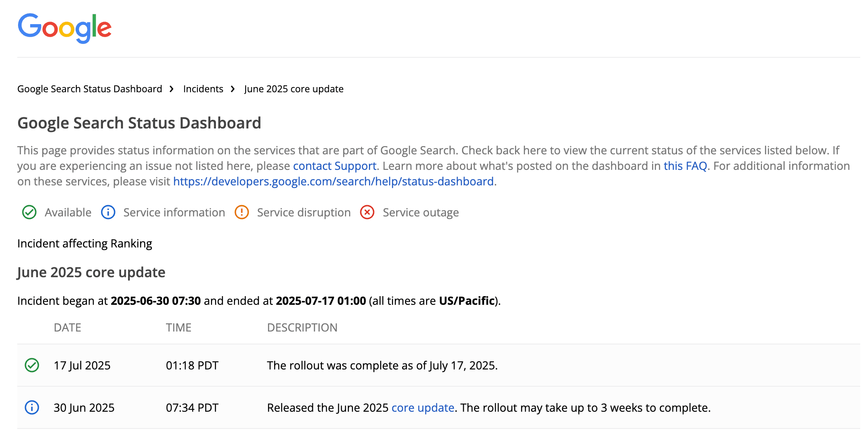Click the DESCRIPTION column header

(302, 328)
